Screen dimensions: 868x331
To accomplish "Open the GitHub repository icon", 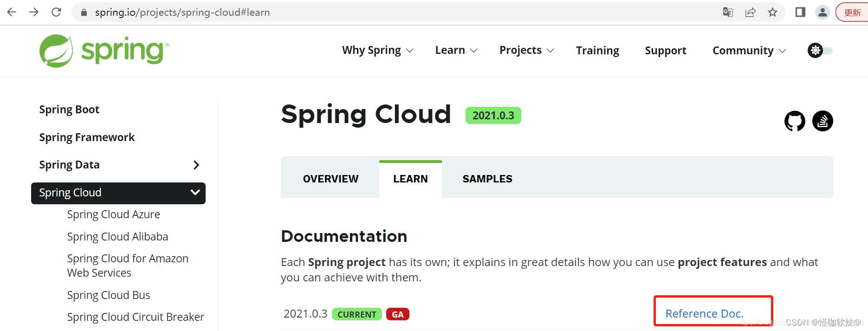I will tap(795, 121).
